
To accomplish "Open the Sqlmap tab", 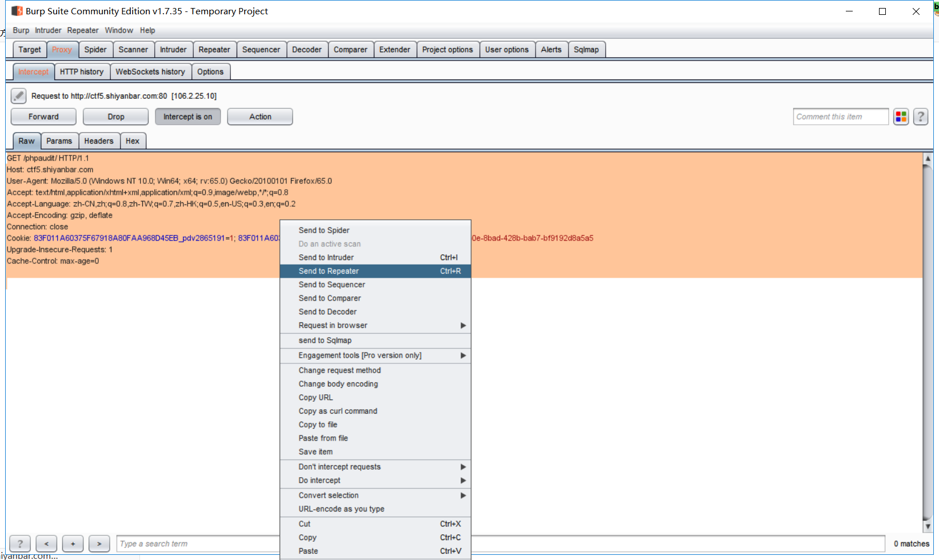I will click(586, 50).
